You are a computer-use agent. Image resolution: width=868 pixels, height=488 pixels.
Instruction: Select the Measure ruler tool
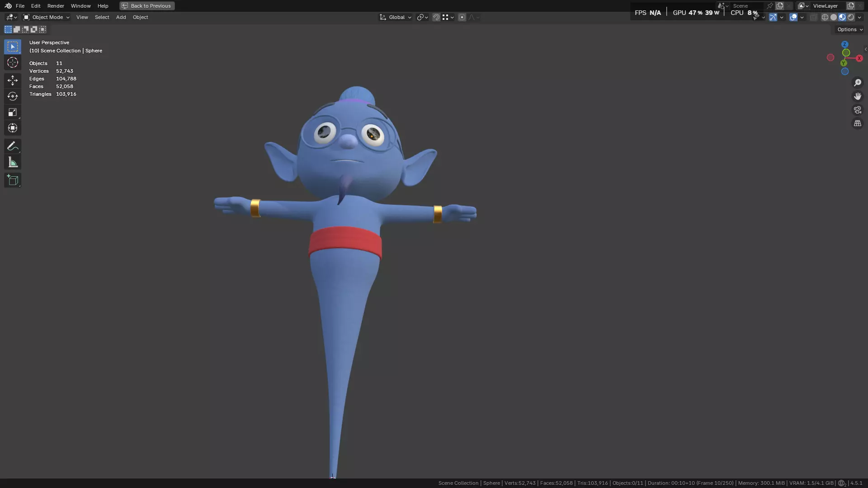[12, 162]
